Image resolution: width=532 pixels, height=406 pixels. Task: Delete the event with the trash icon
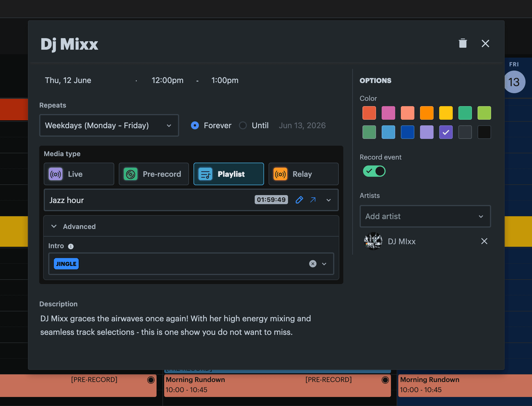[x=463, y=43]
